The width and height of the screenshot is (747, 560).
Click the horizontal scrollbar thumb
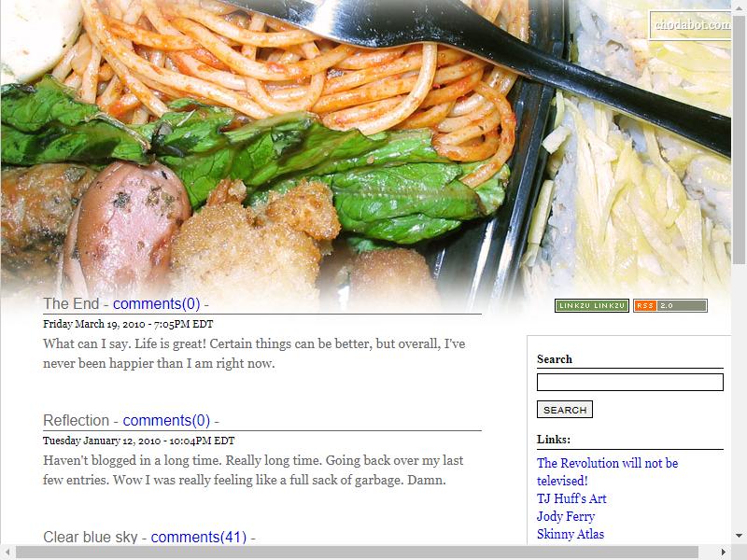tap(357, 553)
